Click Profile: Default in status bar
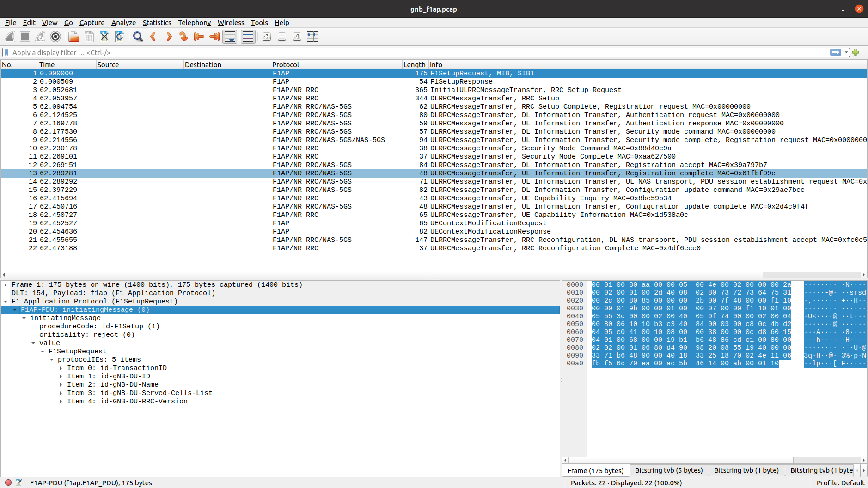 point(840,483)
